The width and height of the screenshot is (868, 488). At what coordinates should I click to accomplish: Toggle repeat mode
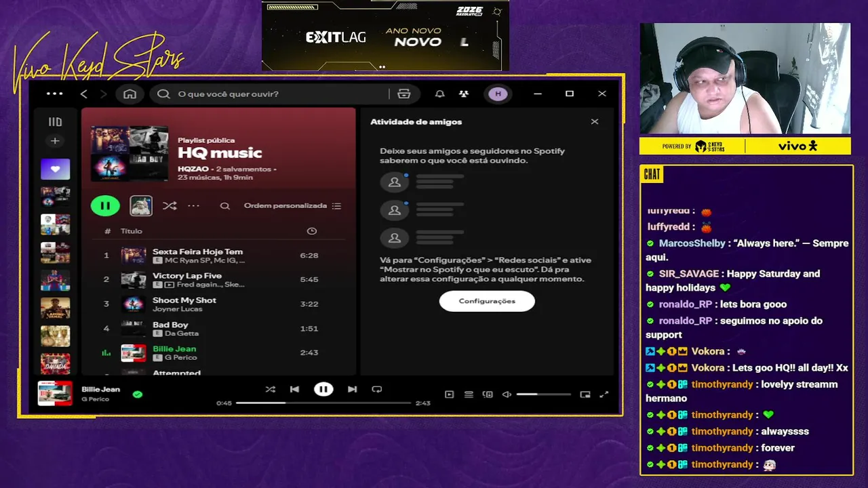coord(377,389)
